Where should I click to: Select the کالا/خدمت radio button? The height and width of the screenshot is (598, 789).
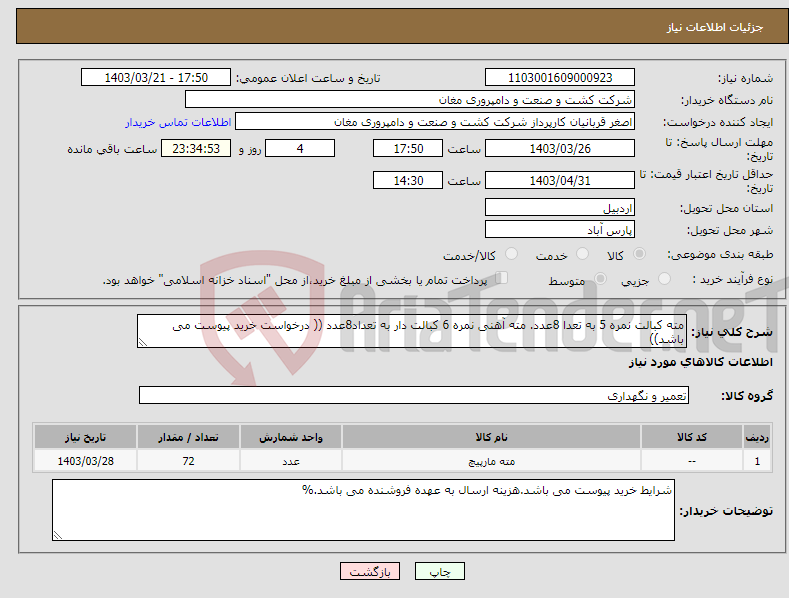tap(511, 254)
